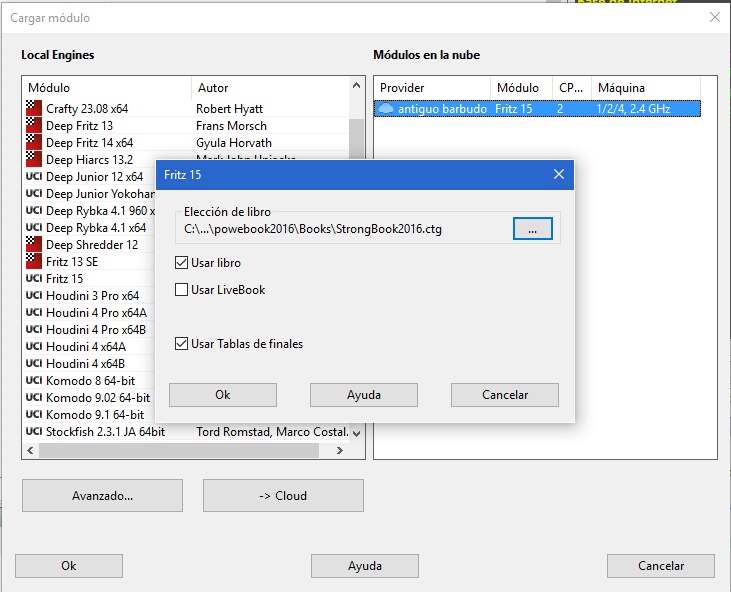731x592 pixels.
Task: Click the UCI icon beside Deep Junior Yokohama
Action: 34,193
